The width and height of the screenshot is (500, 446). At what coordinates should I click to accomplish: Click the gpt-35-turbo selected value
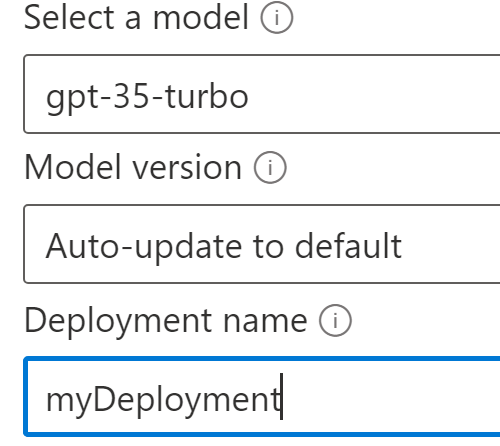point(147,97)
